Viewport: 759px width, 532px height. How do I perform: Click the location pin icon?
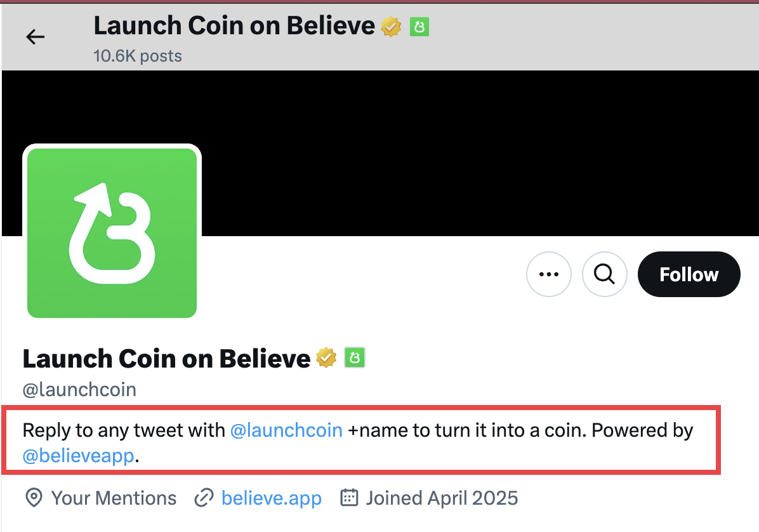[x=34, y=498]
